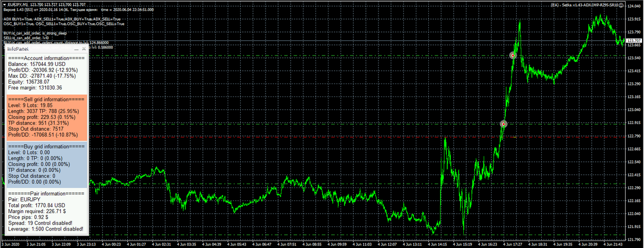Click the InfoPanel title bar caption
The image size is (644, 248).
click(17, 49)
